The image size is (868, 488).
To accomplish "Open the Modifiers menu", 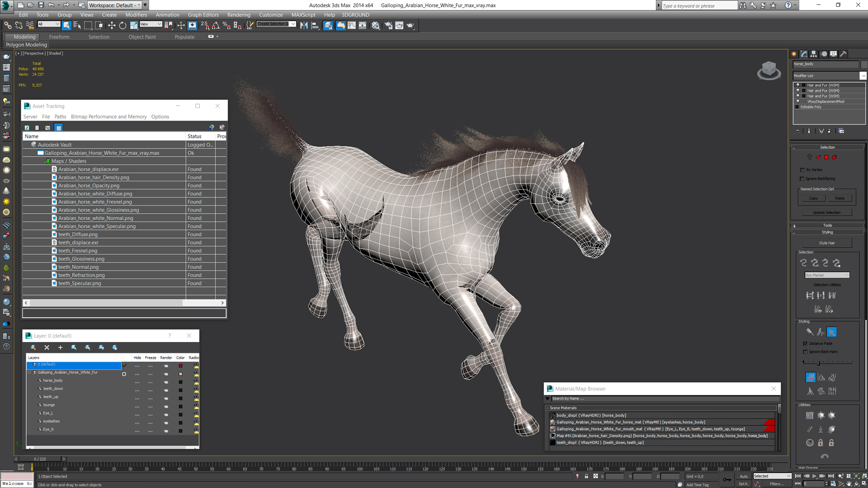I will (x=136, y=15).
